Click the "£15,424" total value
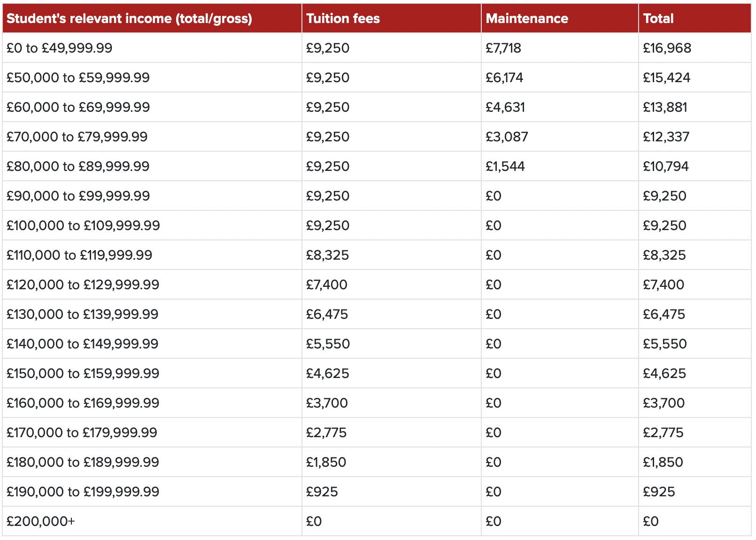Image resolution: width=756 pixels, height=540 pixels. (667, 77)
